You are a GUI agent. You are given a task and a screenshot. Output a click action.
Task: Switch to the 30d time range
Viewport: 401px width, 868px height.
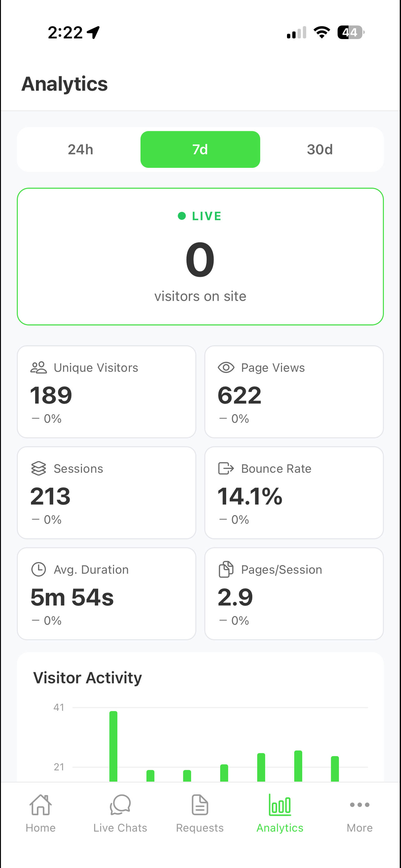tap(319, 149)
